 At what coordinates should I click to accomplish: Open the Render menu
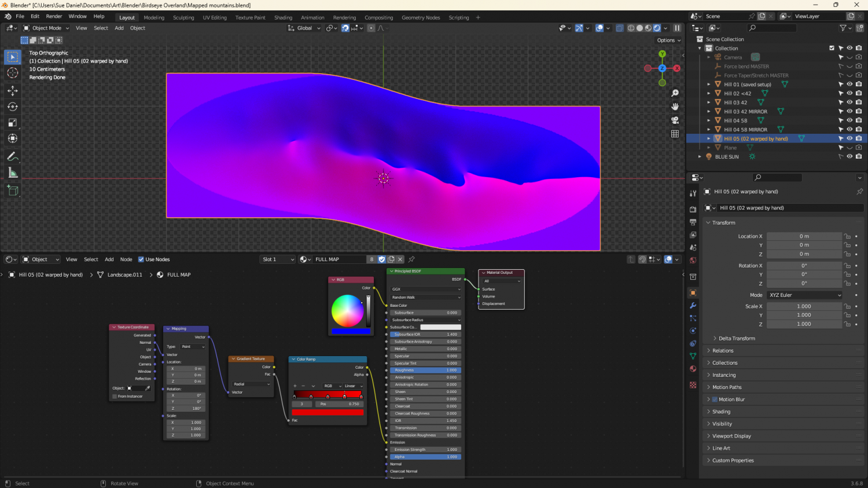(x=54, y=17)
